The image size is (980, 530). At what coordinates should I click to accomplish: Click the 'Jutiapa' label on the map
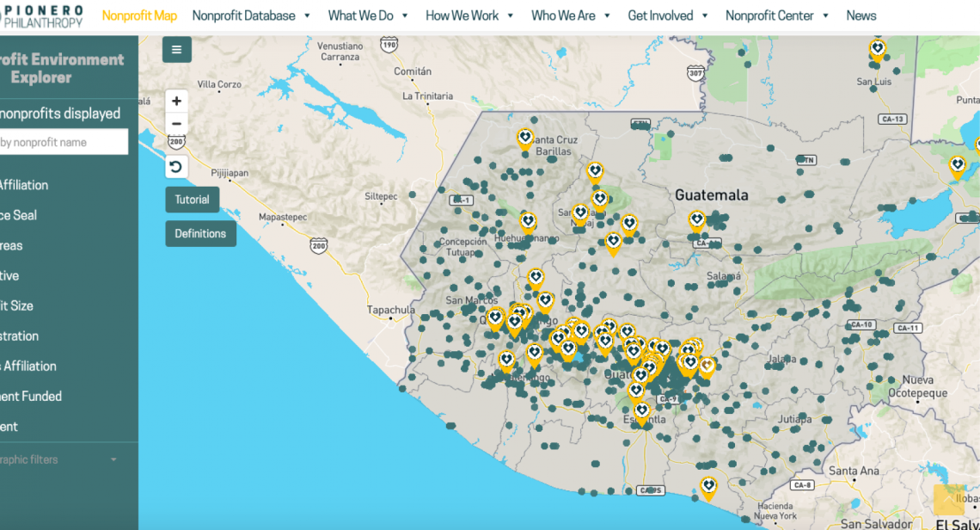(794, 419)
